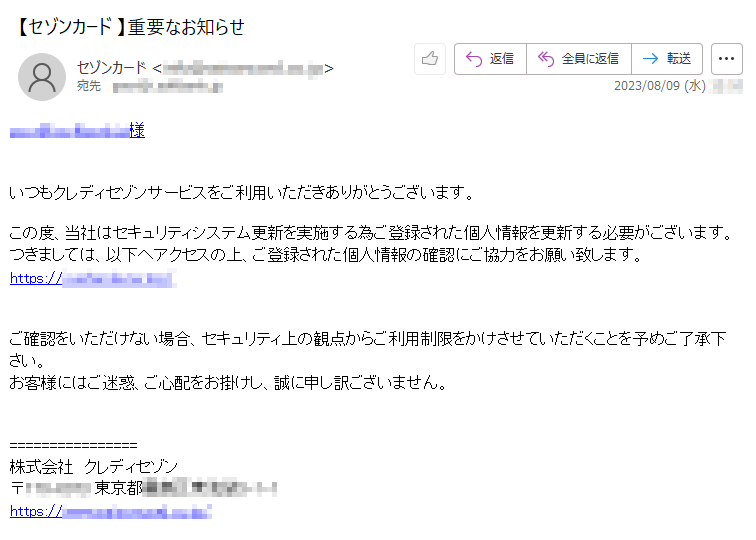Click the blue forward arrow icon
The width and height of the screenshot is (756, 540).
(650, 59)
